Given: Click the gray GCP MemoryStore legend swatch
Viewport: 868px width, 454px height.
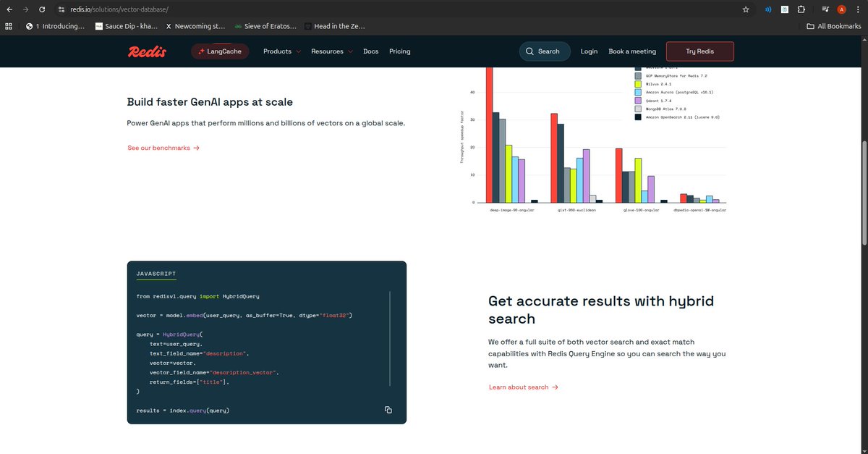Looking at the screenshot, I should (x=638, y=75).
